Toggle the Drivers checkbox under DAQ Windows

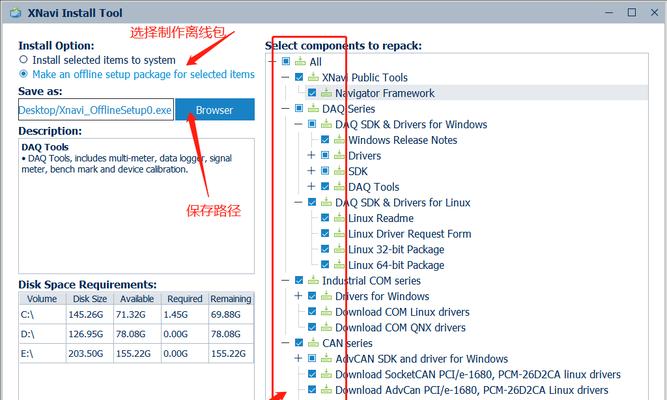[325, 155]
